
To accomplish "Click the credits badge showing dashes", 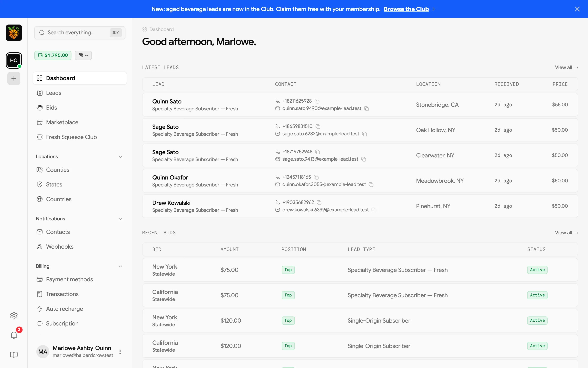I will click(x=83, y=55).
